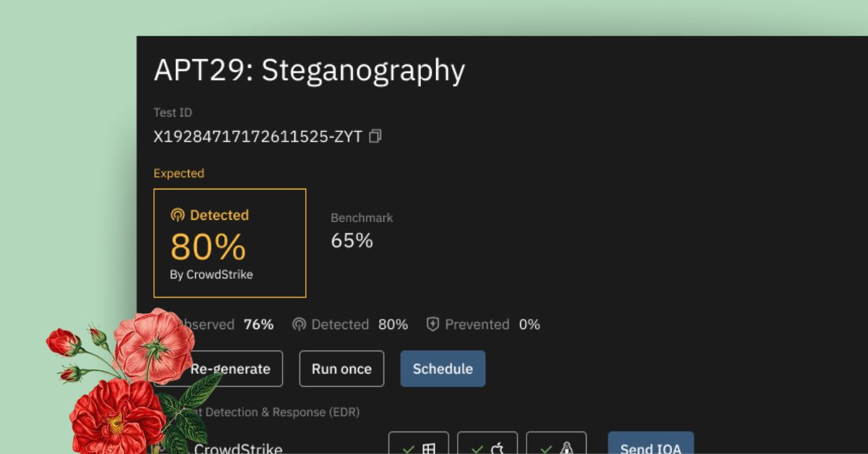
Task: Click the By CrowdStrike label
Action: (211, 275)
